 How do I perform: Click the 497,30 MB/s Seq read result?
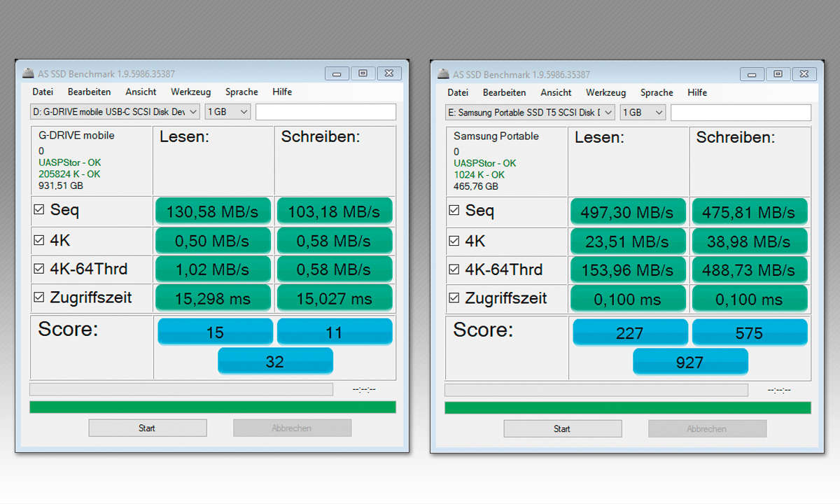pyautogui.click(x=628, y=212)
